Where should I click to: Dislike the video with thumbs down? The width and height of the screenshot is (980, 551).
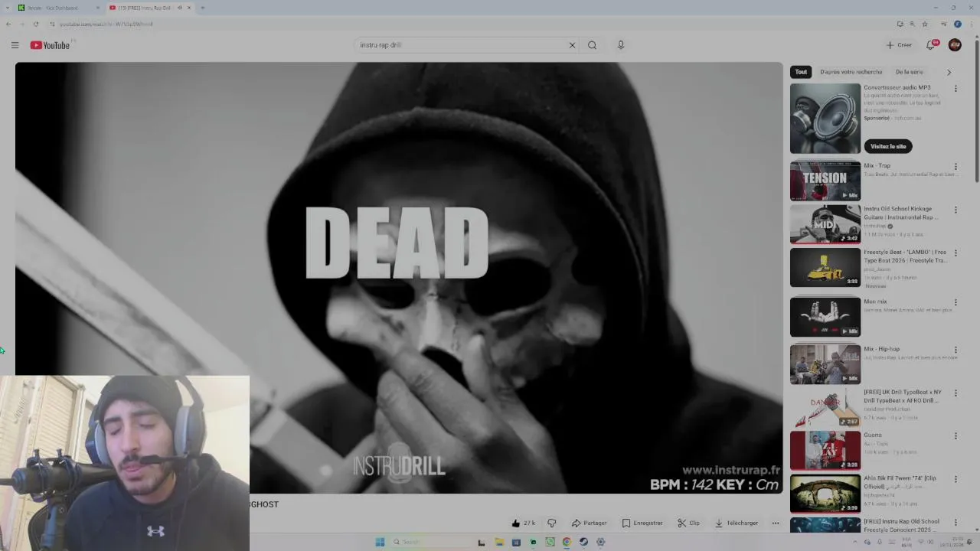click(x=552, y=523)
